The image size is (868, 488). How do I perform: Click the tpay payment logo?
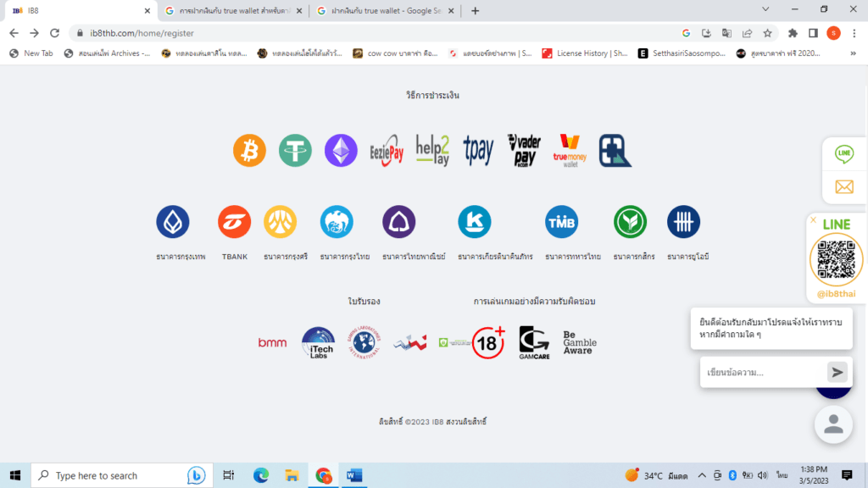(478, 151)
